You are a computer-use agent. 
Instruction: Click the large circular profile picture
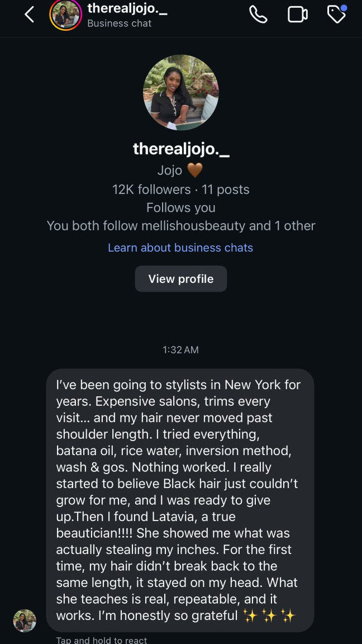(x=181, y=92)
